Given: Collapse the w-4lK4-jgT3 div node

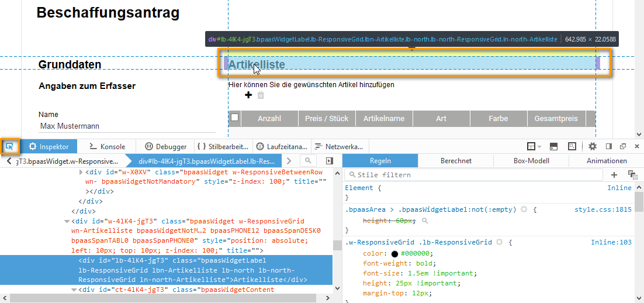Looking at the screenshot, I should [x=67, y=221].
